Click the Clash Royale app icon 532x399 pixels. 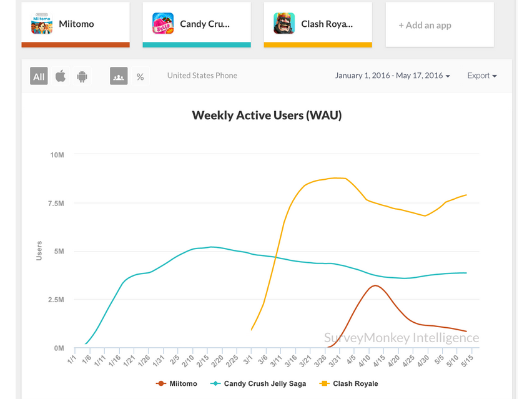283,24
